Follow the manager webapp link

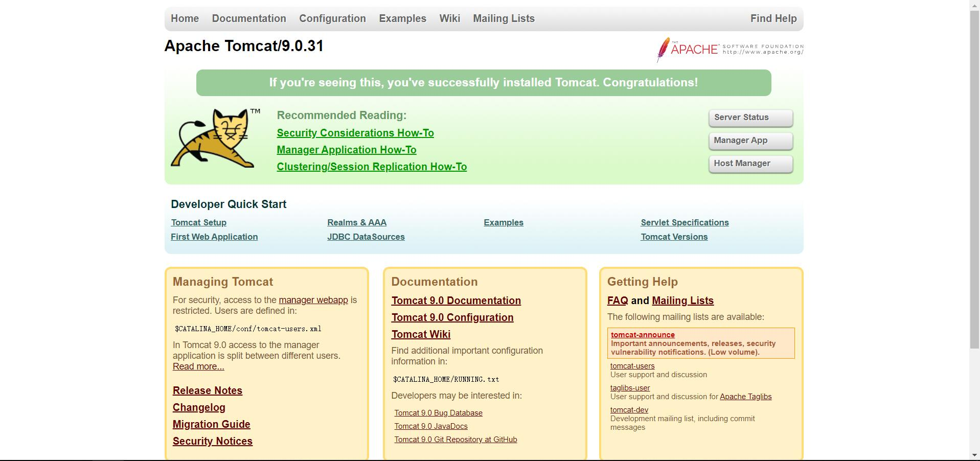point(313,300)
